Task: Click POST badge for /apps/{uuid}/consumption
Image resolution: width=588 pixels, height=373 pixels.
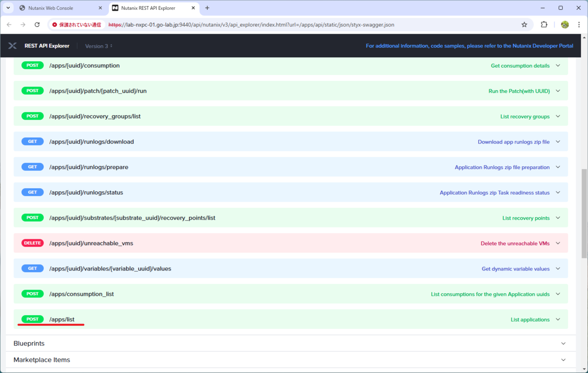Action: (32, 65)
